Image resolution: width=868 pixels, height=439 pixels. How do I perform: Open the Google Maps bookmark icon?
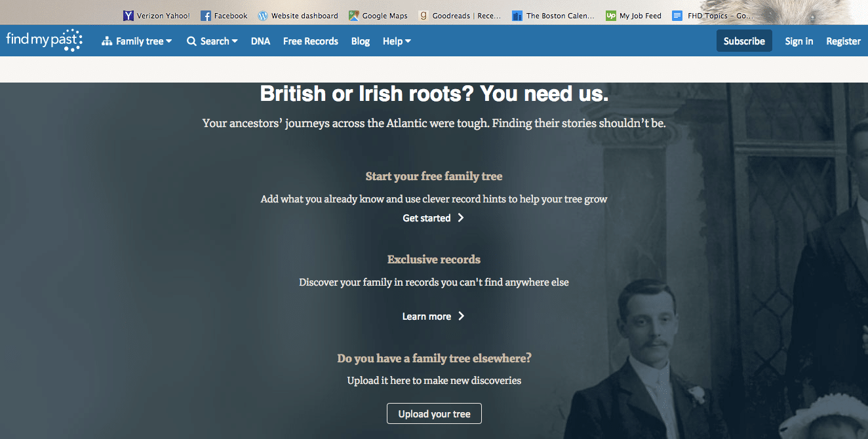pos(354,16)
